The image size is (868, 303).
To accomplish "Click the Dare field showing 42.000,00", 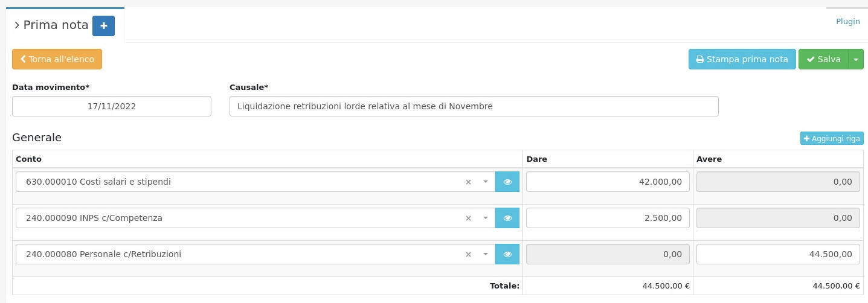I will [x=608, y=182].
